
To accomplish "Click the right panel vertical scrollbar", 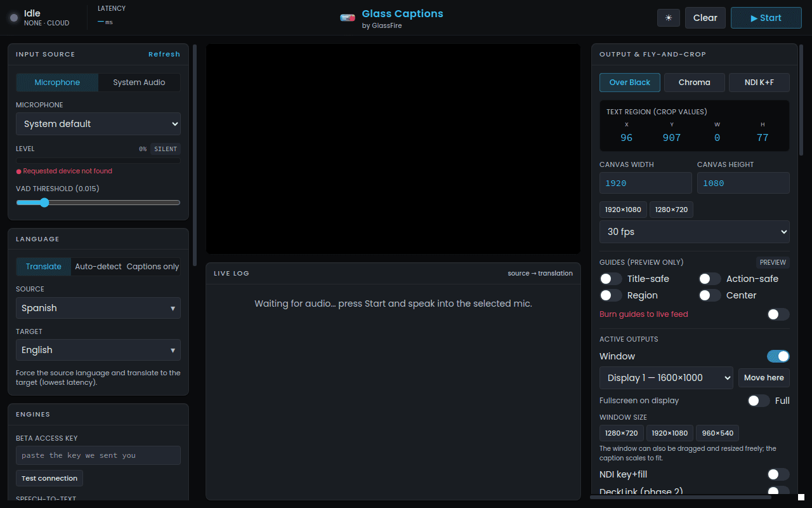I will click(x=802, y=100).
